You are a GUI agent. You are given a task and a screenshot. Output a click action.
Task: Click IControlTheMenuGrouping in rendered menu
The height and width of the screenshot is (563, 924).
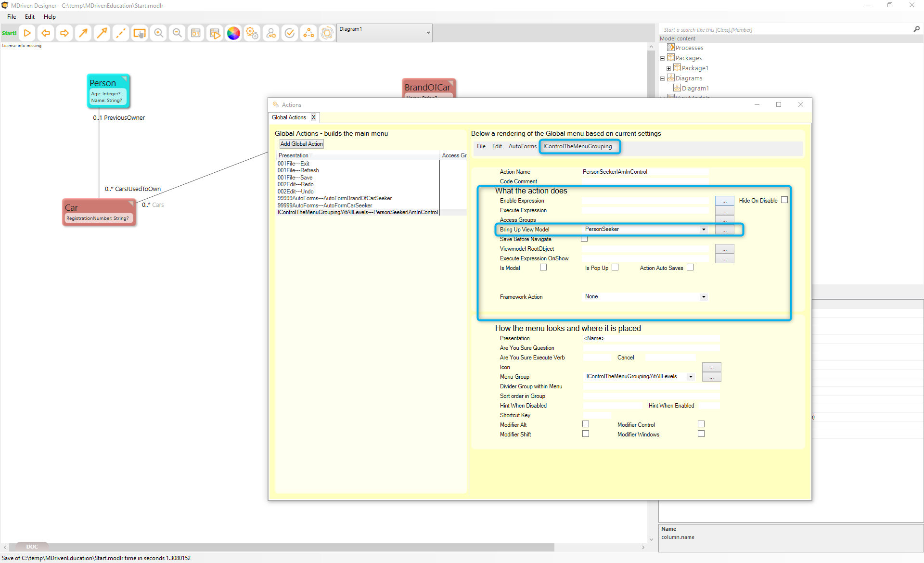pyautogui.click(x=577, y=146)
